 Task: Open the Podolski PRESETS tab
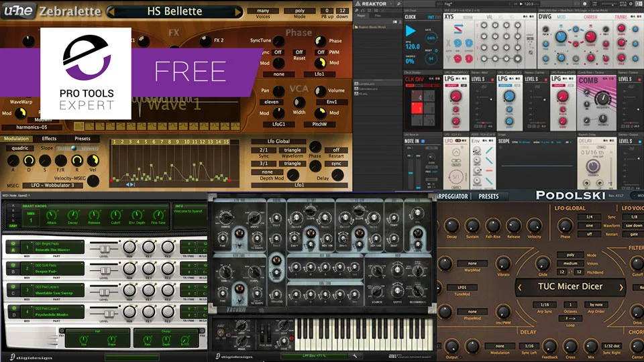(488, 196)
